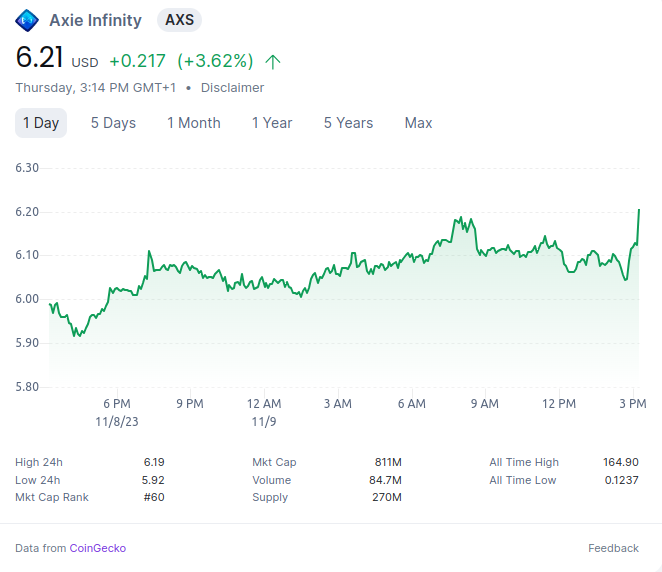
Task: Show the 1 Year price chart
Action: tap(272, 123)
